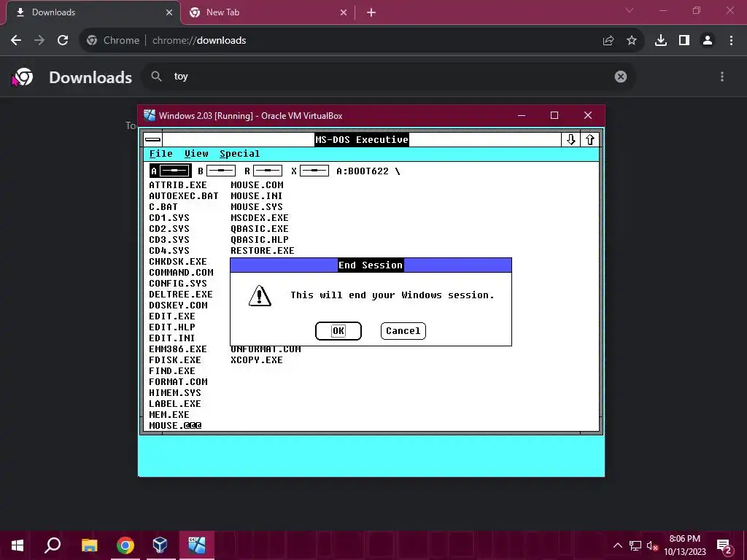
Task: Open File Explorer from taskbar
Action: 89,545
